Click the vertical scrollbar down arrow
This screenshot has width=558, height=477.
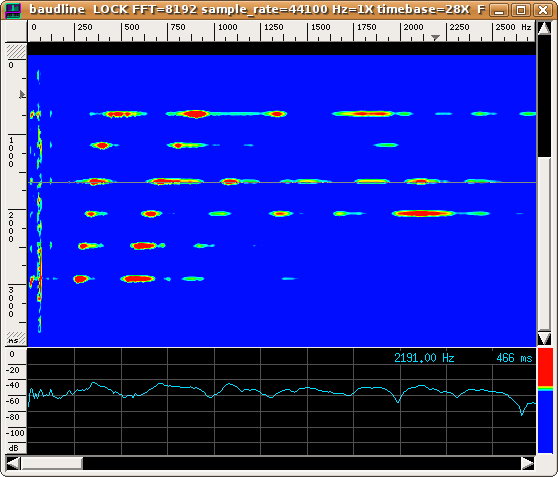point(544,339)
